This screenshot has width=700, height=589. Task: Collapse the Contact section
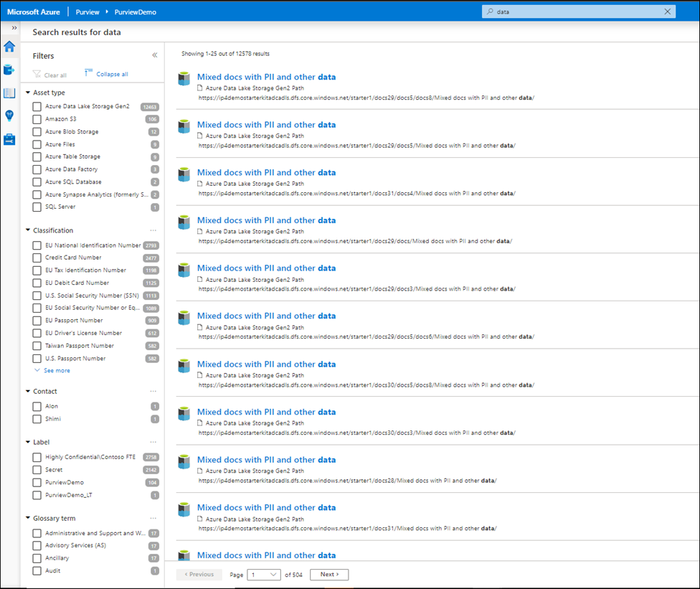[x=28, y=391]
